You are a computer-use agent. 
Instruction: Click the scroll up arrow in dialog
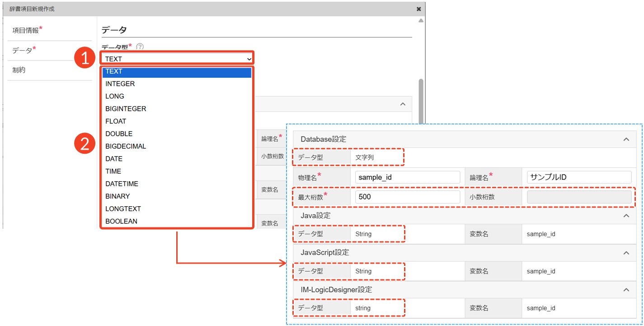point(421,21)
